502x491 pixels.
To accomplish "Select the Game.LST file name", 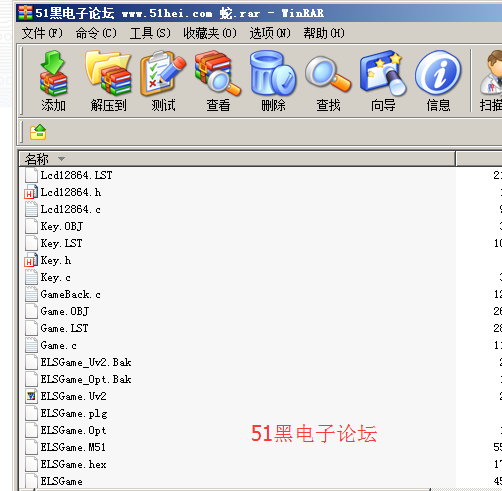I will tap(64, 328).
